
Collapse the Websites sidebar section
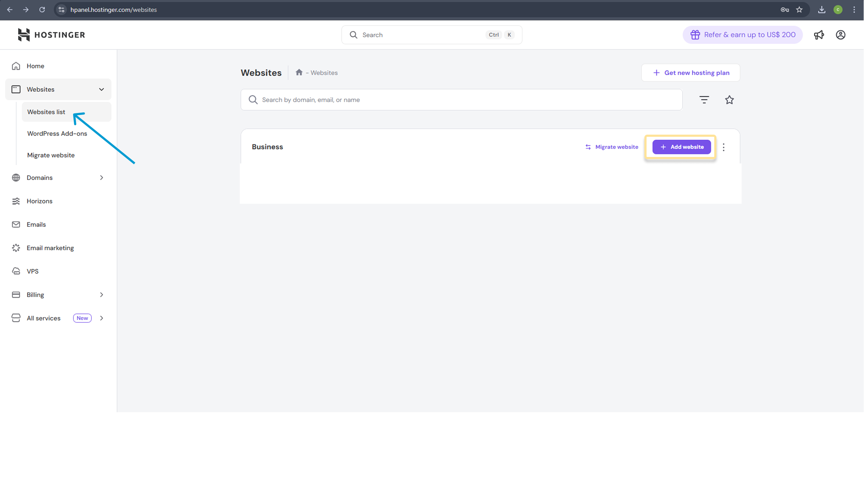coord(102,89)
